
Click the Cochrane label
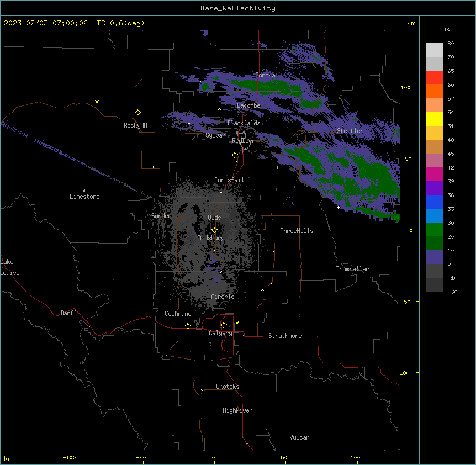tap(178, 314)
